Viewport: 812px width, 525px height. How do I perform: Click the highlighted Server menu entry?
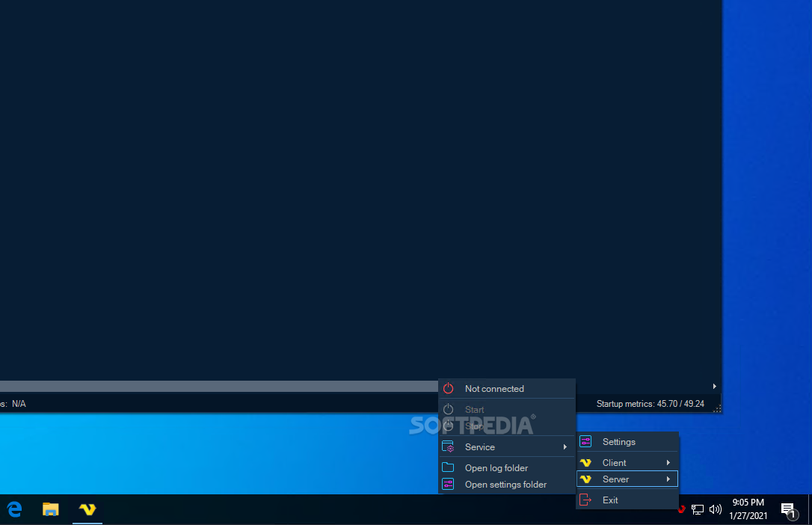(x=627, y=479)
